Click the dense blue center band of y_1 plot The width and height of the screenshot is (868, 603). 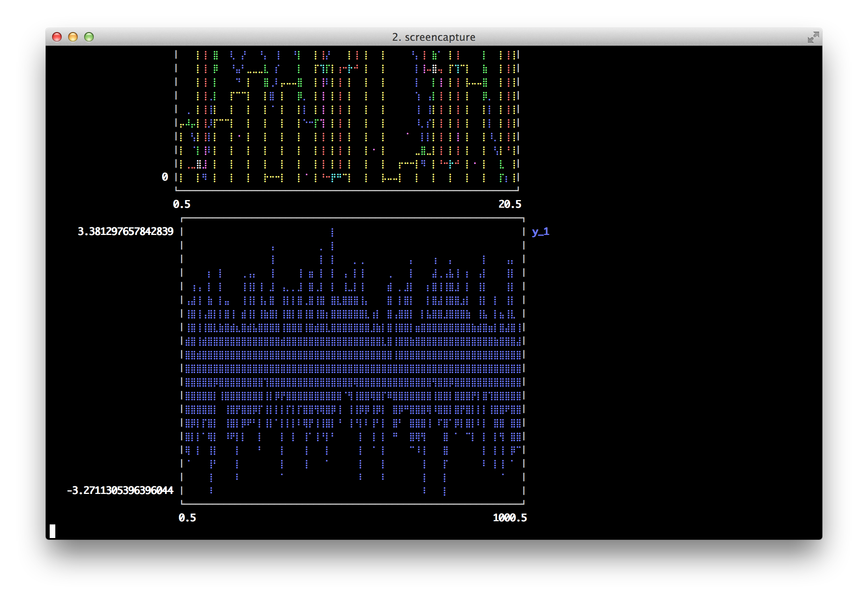coord(353,368)
